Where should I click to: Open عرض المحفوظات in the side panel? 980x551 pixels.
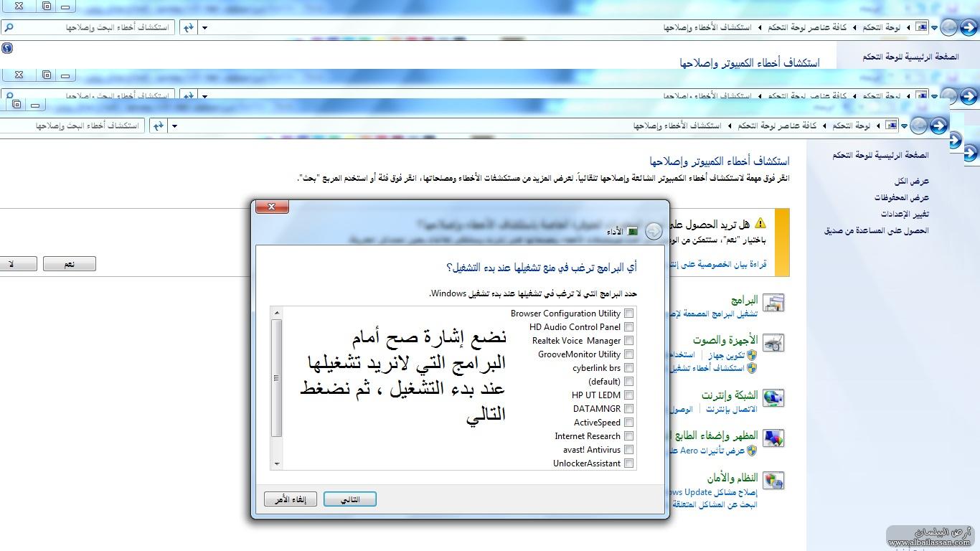901,197
